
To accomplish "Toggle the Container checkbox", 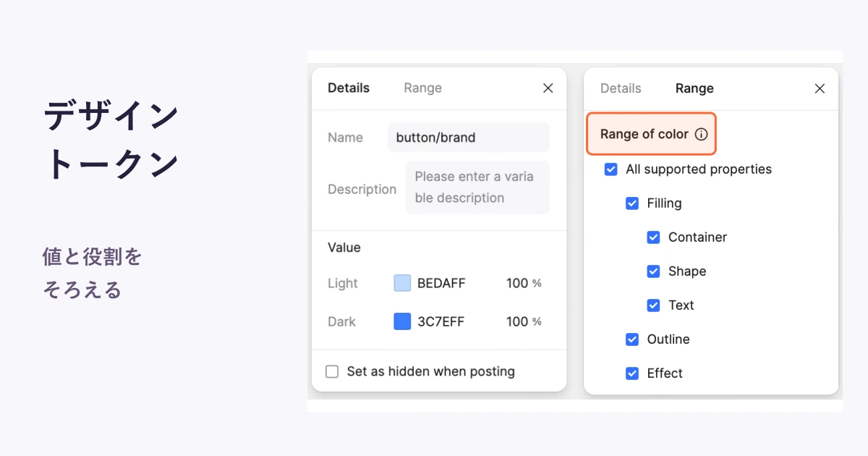I will point(653,237).
